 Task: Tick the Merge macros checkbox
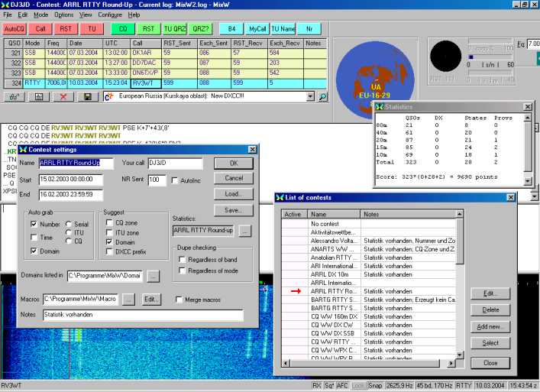point(179,300)
